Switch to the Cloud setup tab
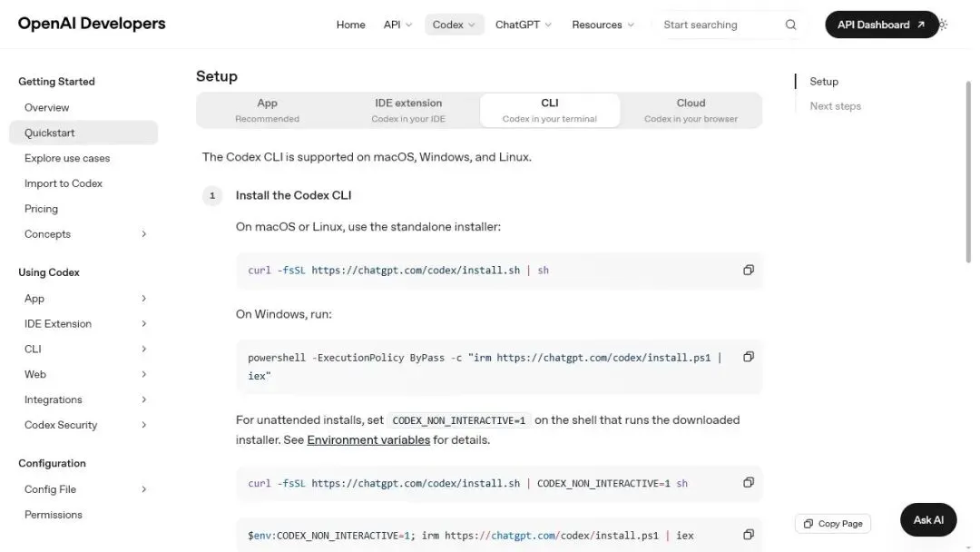The width and height of the screenshot is (980, 552). [691, 110]
